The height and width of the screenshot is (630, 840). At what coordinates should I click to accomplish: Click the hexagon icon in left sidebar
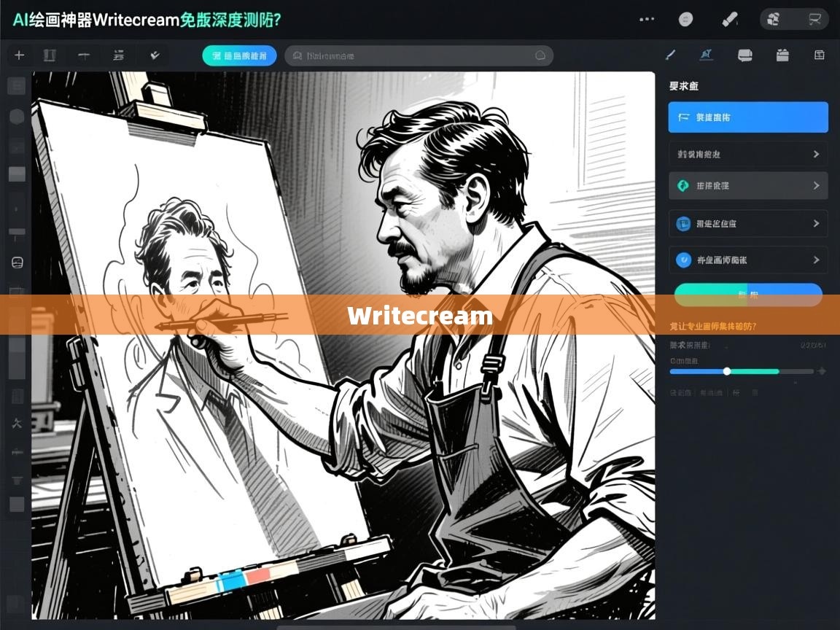tap(17, 117)
